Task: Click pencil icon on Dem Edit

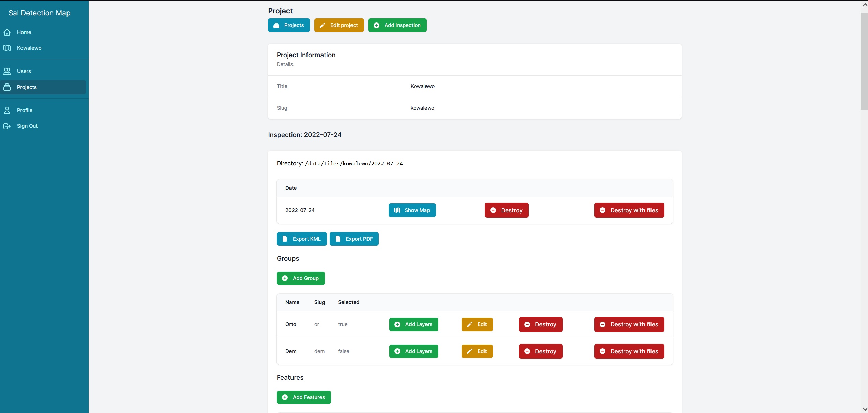Action: 470,351
